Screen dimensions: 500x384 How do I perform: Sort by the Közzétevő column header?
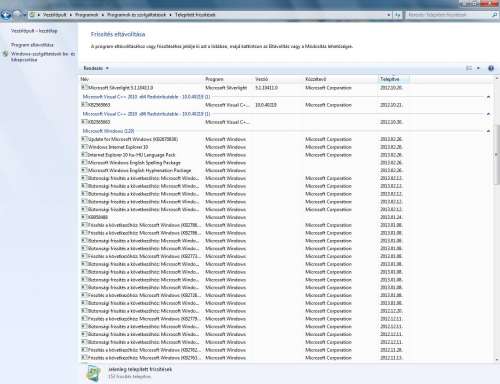click(x=341, y=79)
